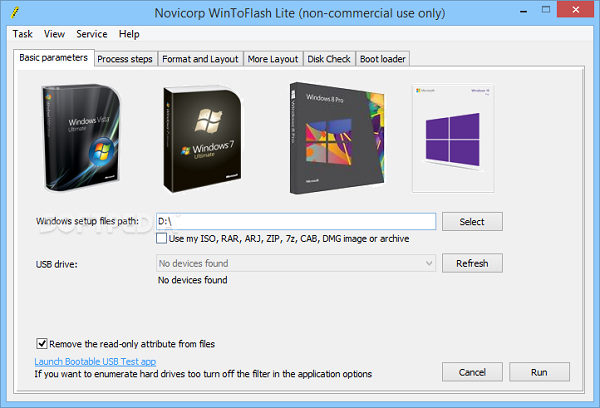Click Refresh to rescan USB drives
Viewport: 600px width, 408px height.
click(472, 263)
